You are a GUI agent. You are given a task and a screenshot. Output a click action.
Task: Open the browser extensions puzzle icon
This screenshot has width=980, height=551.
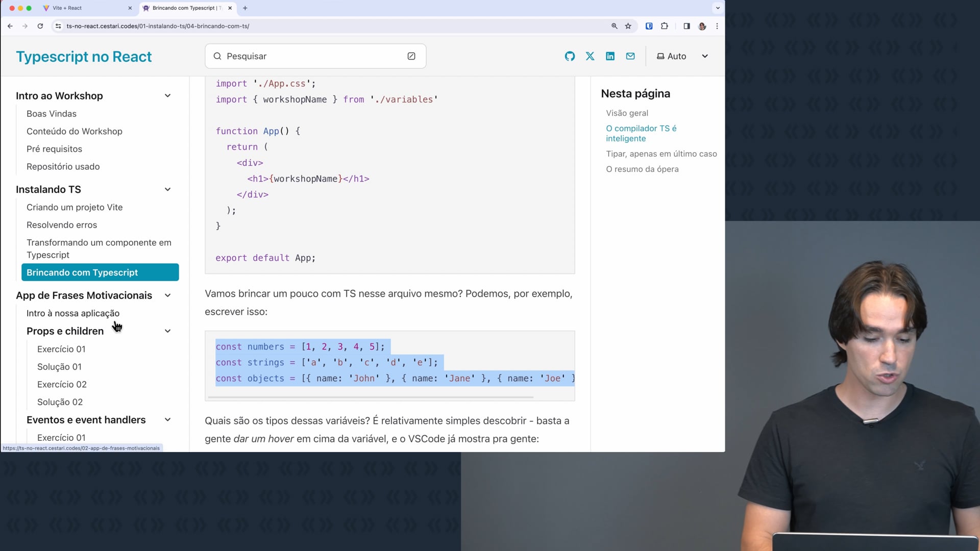click(x=665, y=26)
